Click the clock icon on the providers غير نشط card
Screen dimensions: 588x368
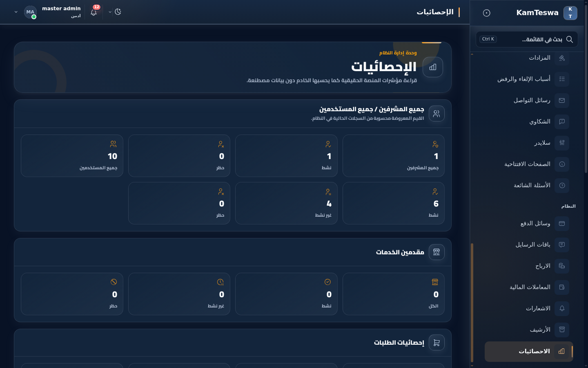(x=220, y=282)
